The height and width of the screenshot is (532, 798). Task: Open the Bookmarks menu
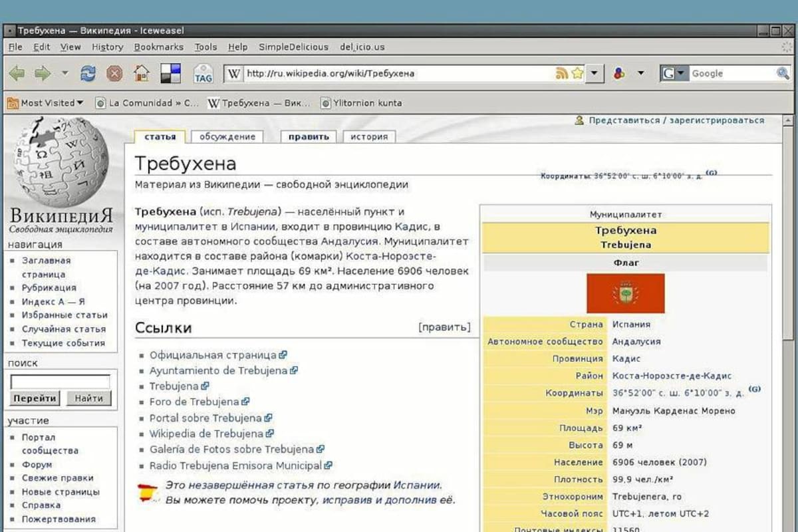pyautogui.click(x=159, y=47)
